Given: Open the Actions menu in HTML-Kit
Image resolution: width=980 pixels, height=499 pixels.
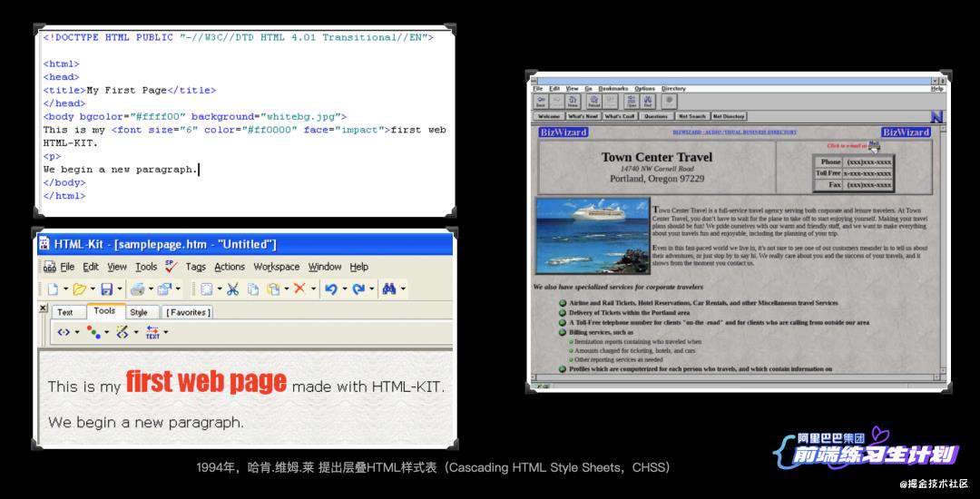Looking at the screenshot, I should pos(230,267).
